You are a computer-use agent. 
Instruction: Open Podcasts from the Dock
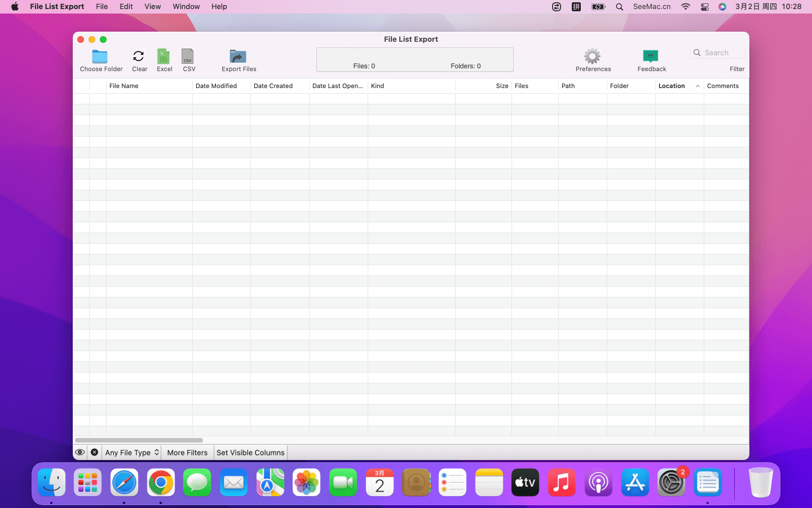[x=598, y=483]
